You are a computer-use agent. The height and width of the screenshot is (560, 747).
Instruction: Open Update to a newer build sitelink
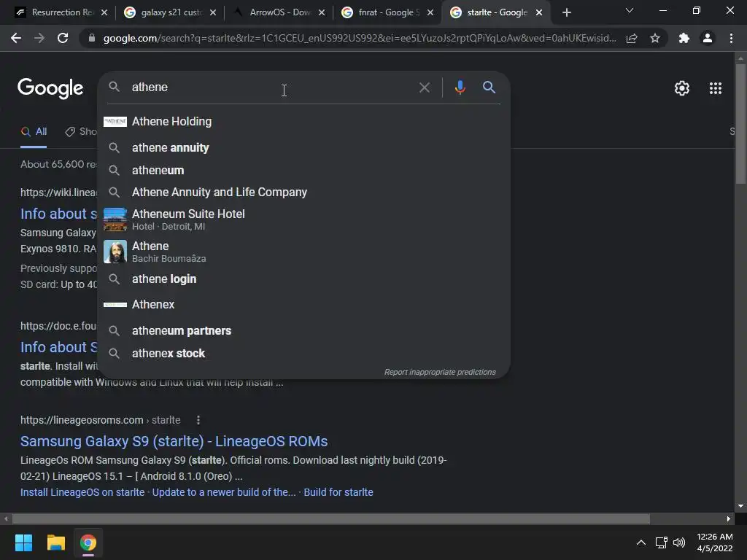coord(224,492)
